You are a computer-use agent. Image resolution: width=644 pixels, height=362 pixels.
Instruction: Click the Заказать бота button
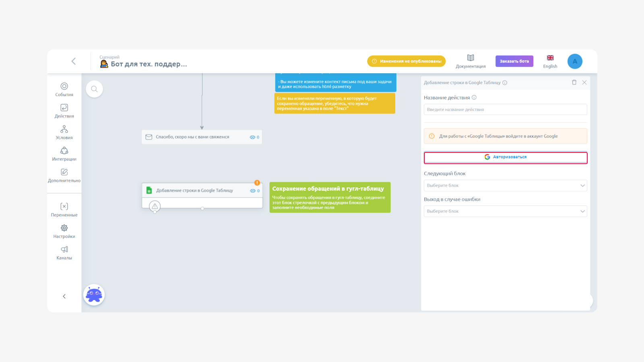point(514,61)
